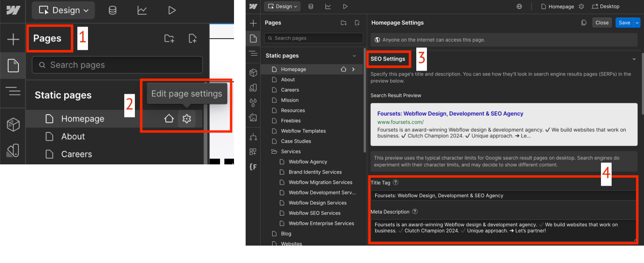Click the Meta Description help question mark
The height and width of the screenshot is (263, 644).
(415, 212)
